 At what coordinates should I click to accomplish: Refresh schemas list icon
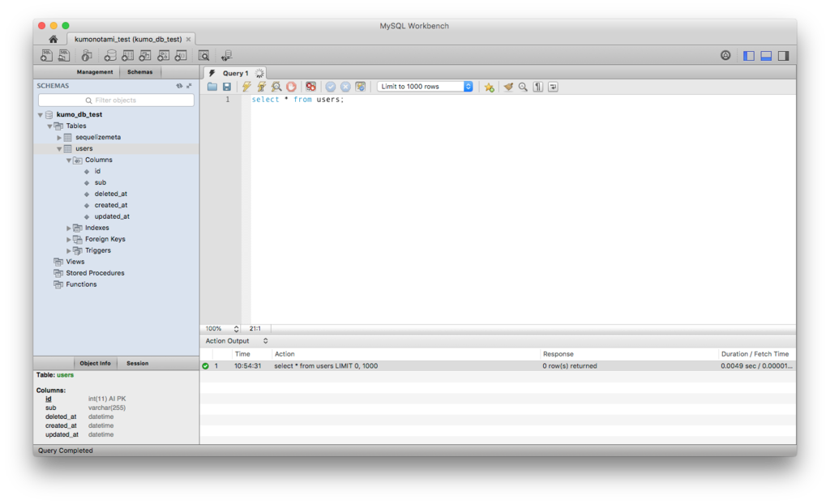(179, 85)
